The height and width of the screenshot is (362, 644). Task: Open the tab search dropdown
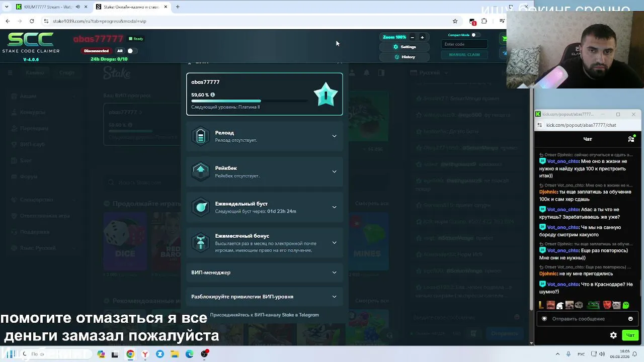(x=6, y=7)
